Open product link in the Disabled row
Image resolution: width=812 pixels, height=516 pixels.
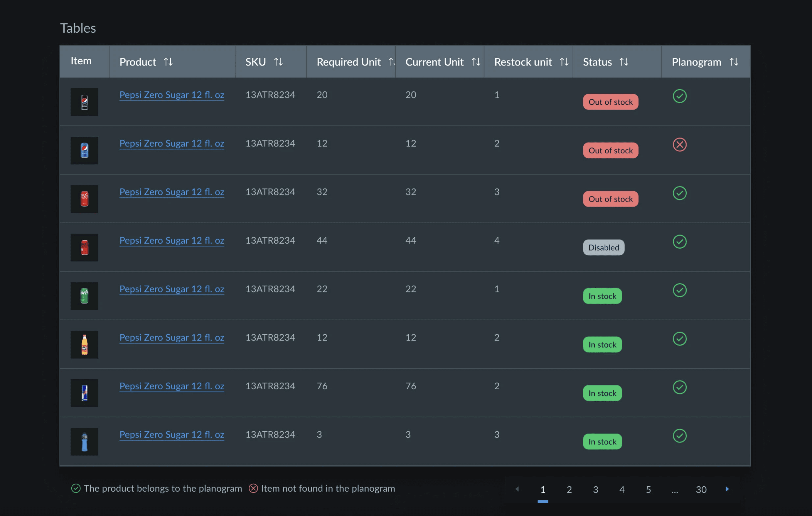(172, 241)
